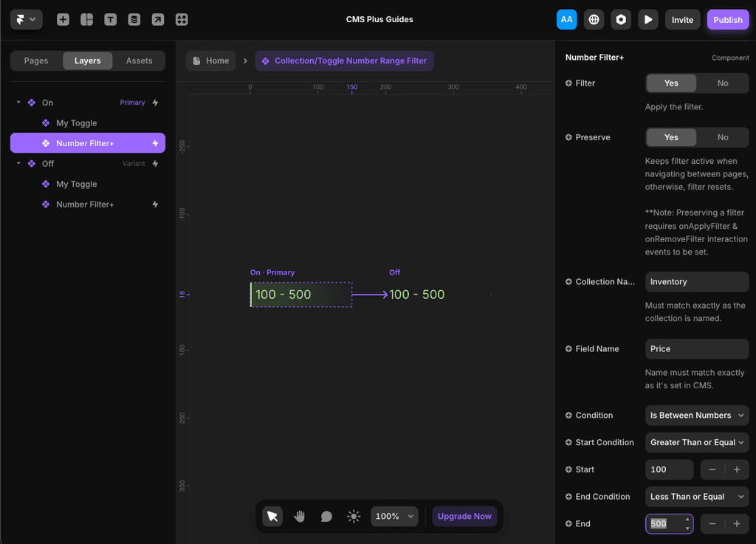The height and width of the screenshot is (544, 756).
Task: Select the Hand pan tool
Action: [x=300, y=516]
